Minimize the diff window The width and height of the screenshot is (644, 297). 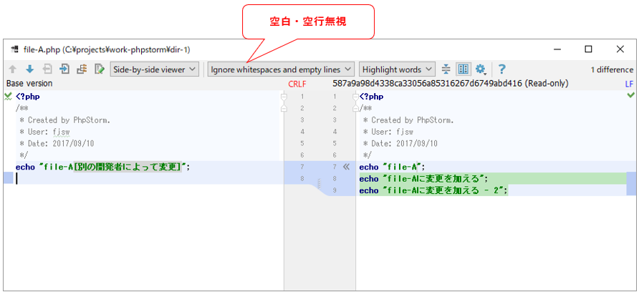click(557, 49)
